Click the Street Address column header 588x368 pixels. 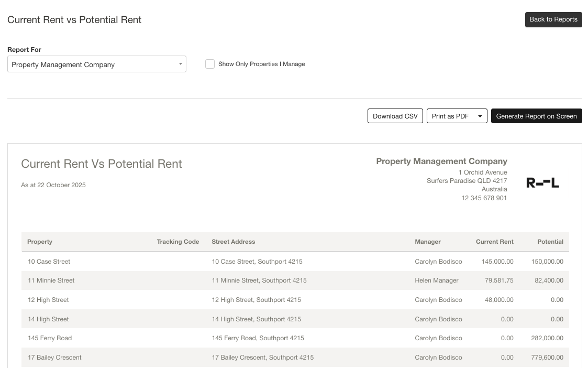click(233, 242)
